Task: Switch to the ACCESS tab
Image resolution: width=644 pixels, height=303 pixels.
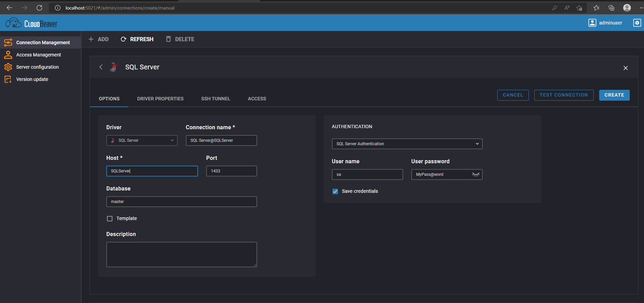Action: point(257,99)
